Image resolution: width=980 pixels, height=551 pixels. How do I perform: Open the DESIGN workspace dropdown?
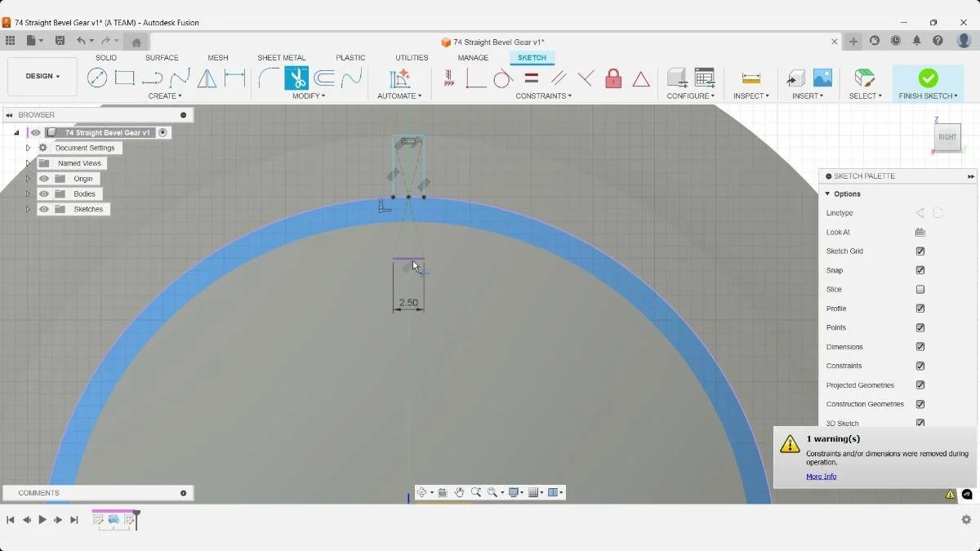42,76
